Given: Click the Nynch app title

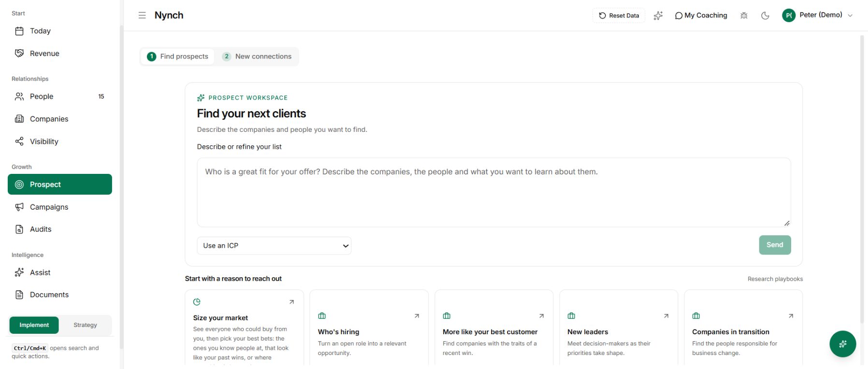Looking at the screenshot, I should (x=169, y=15).
